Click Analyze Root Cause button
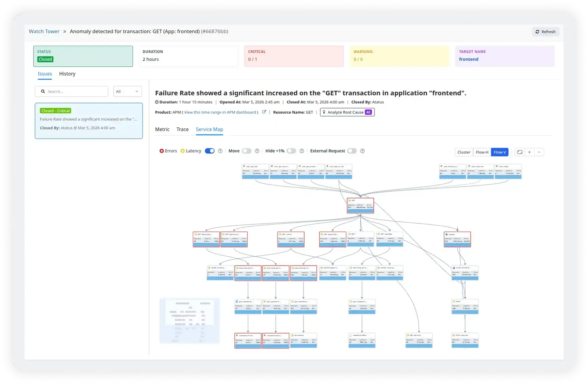588x384 pixels. point(347,112)
